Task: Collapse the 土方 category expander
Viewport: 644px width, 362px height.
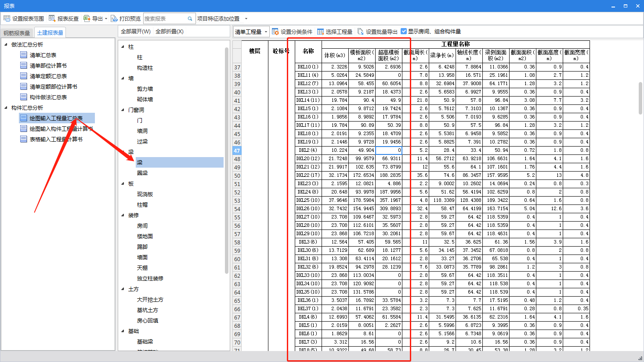Action: (x=123, y=289)
